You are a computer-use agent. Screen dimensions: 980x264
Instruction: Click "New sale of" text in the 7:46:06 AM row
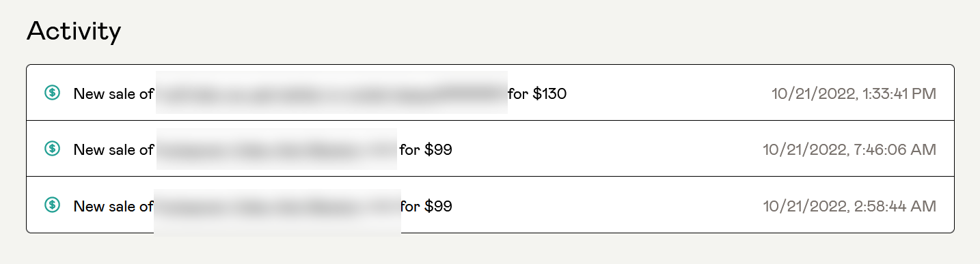point(113,149)
